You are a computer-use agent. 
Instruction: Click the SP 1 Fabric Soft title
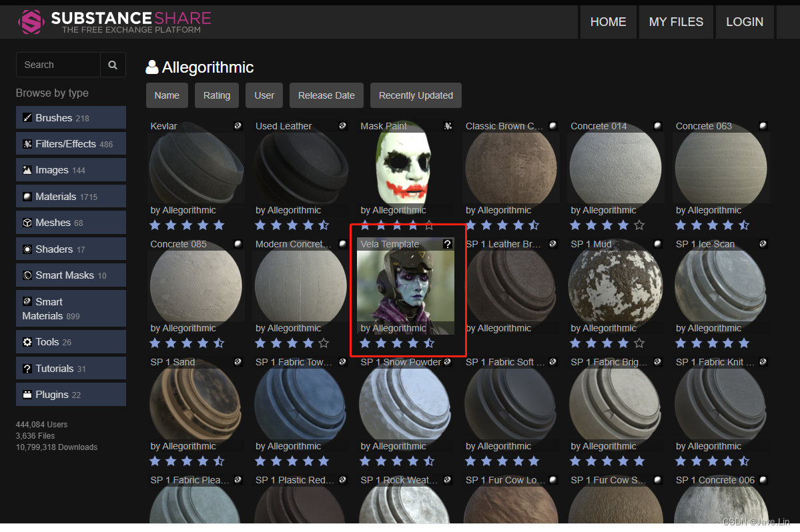(505, 362)
